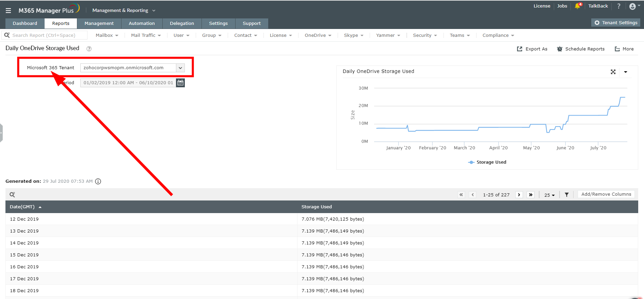Expand the User reports menu
Viewport: 644px width, 299px height.
pyautogui.click(x=181, y=35)
